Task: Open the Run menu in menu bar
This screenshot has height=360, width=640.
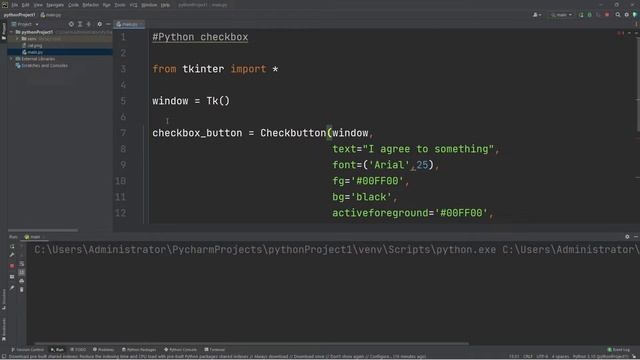Action: (107, 5)
